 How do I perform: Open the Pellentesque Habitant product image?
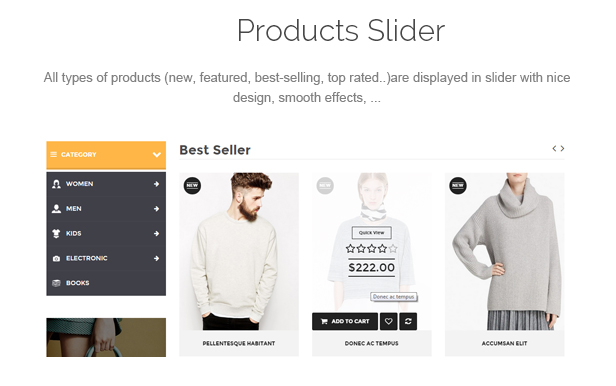(239, 251)
